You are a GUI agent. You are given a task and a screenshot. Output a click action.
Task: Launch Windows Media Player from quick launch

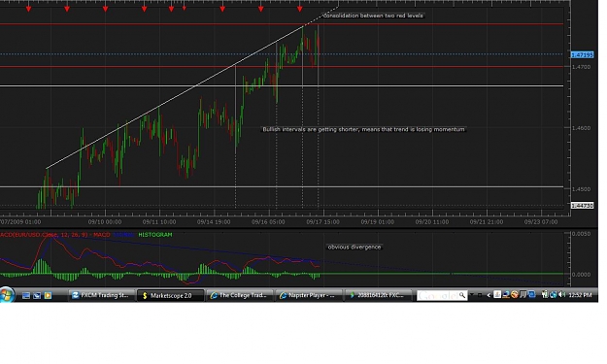click(48, 295)
